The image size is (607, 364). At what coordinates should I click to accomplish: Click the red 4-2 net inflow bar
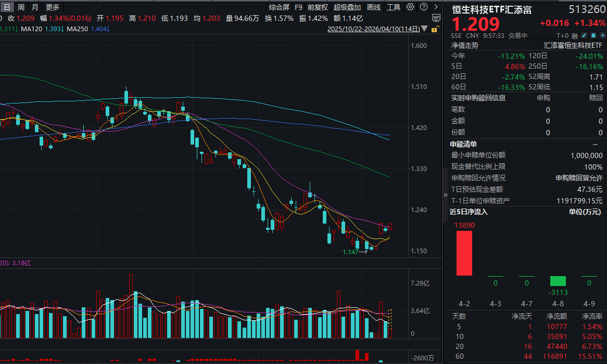click(x=464, y=253)
